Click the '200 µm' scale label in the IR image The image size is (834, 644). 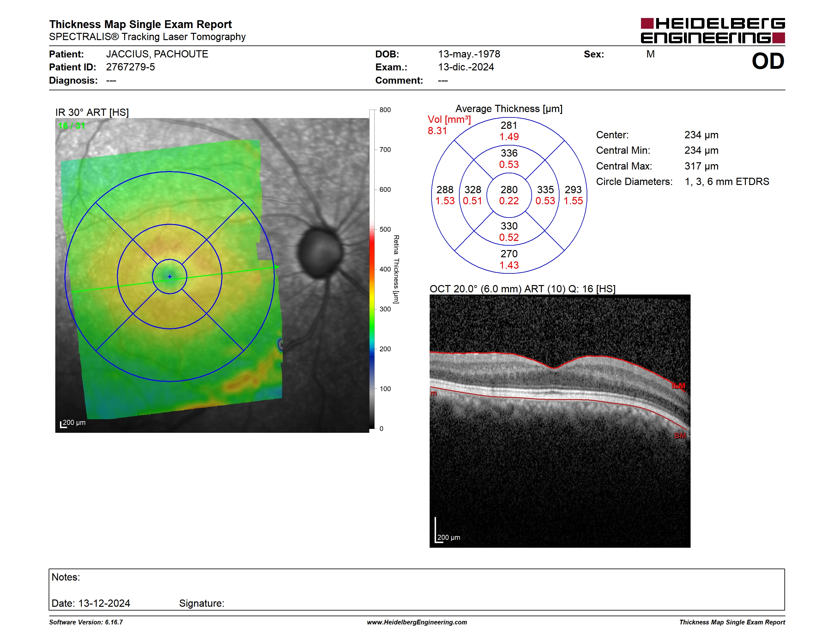[x=74, y=422]
